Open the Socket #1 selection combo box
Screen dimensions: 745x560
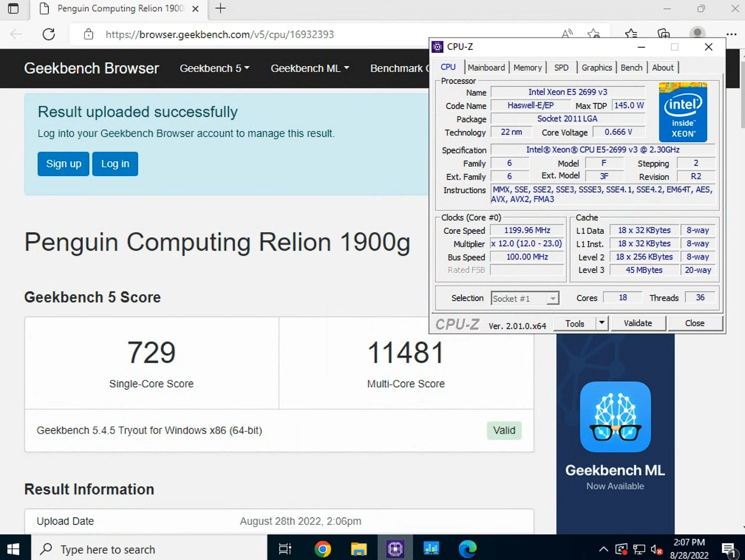525,298
